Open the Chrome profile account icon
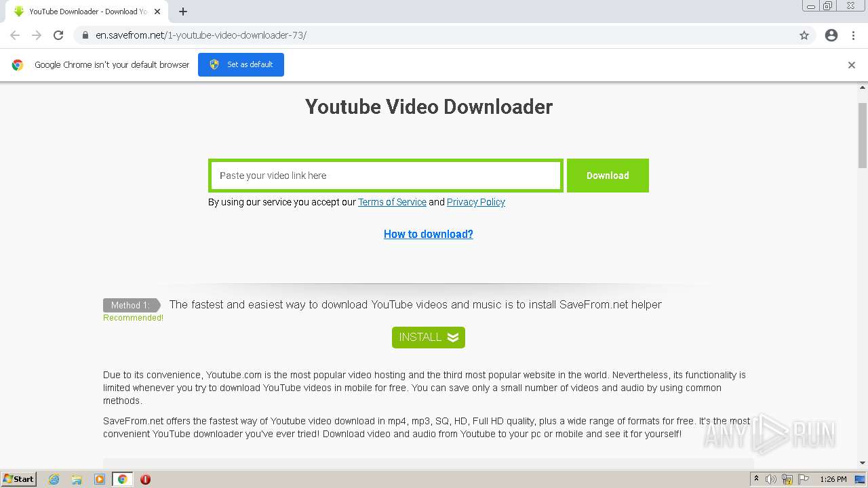This screenshot has height=488, width=868. (831, 35)
